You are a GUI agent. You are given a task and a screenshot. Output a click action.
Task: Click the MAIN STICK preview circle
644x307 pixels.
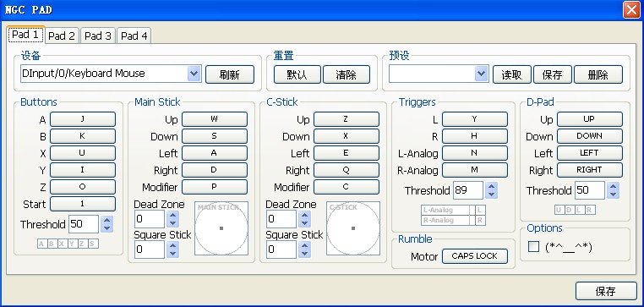click(221, 228)
